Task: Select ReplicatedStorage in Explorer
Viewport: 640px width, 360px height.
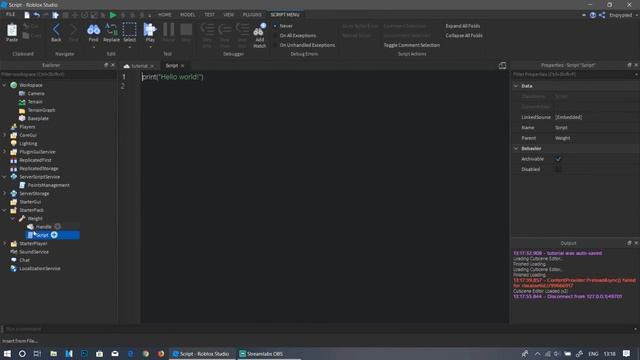Action: pyautogui.click(x=39, y=169)
